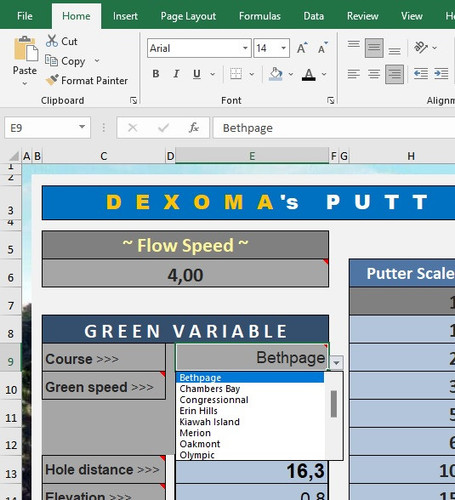This screenshot has height=500, width=455.
Task: Decrease font size with the smaller A icon
Action: coord(322,48)
